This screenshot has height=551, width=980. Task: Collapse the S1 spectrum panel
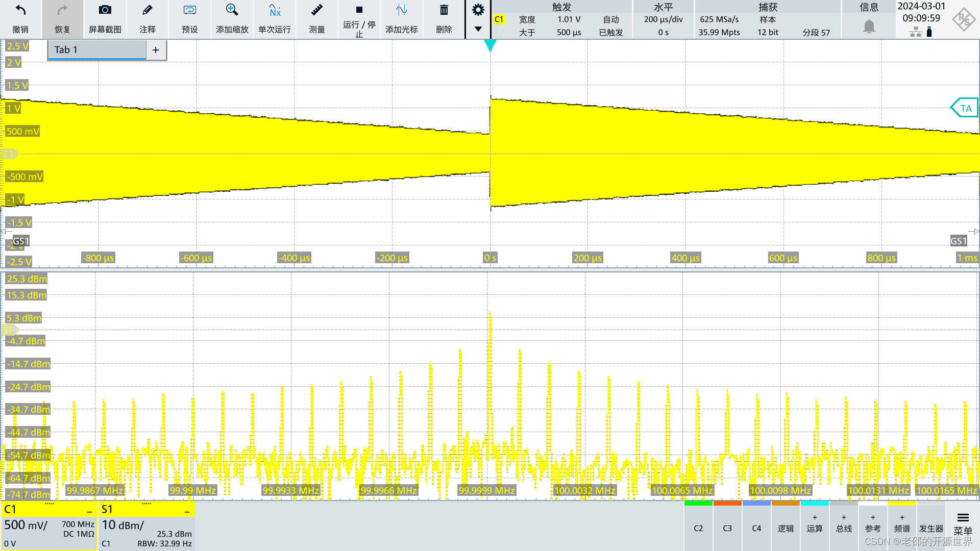point(187,511)
